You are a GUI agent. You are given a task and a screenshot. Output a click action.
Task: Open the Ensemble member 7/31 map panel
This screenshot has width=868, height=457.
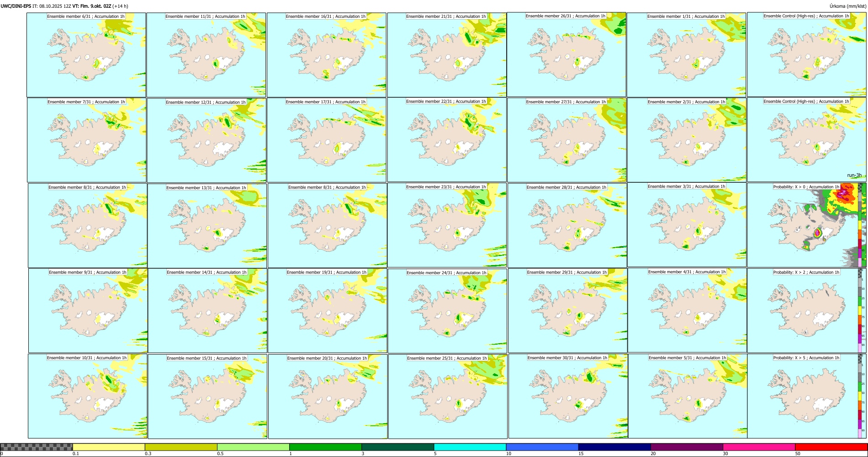[x=87, y=140]
